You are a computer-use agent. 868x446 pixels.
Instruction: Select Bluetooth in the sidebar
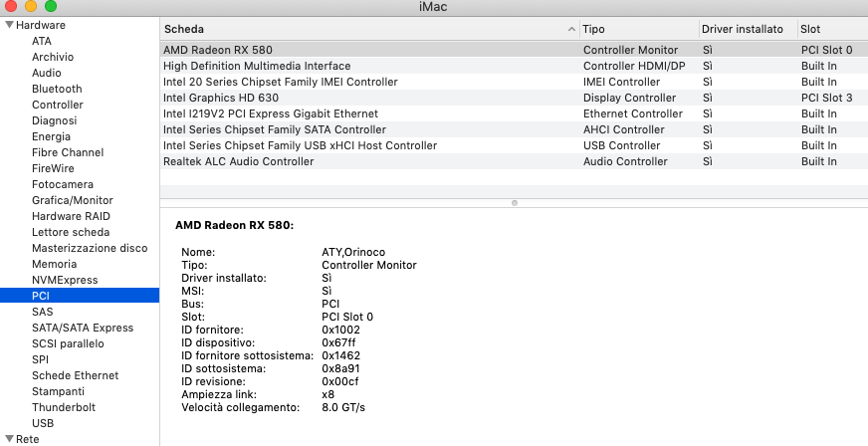tap(57, 89)
